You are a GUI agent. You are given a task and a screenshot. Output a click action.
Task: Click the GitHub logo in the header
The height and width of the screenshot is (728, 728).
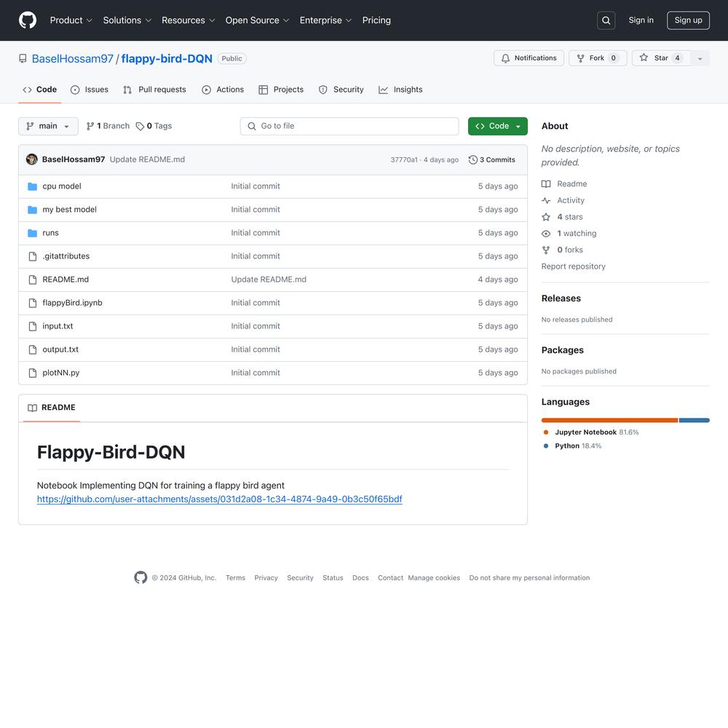click(28, 20)
